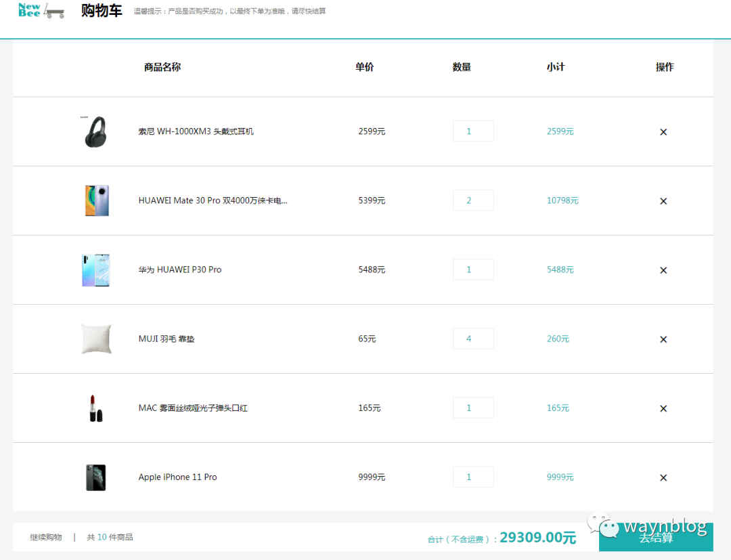Open the MAC lipstick thumbnail

pos(95,408)
